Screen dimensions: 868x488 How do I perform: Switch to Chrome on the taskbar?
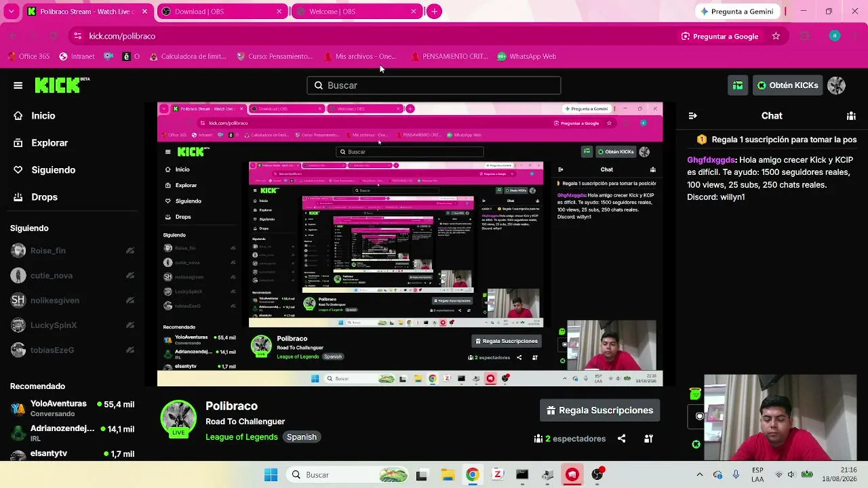[x=473, y=474]
